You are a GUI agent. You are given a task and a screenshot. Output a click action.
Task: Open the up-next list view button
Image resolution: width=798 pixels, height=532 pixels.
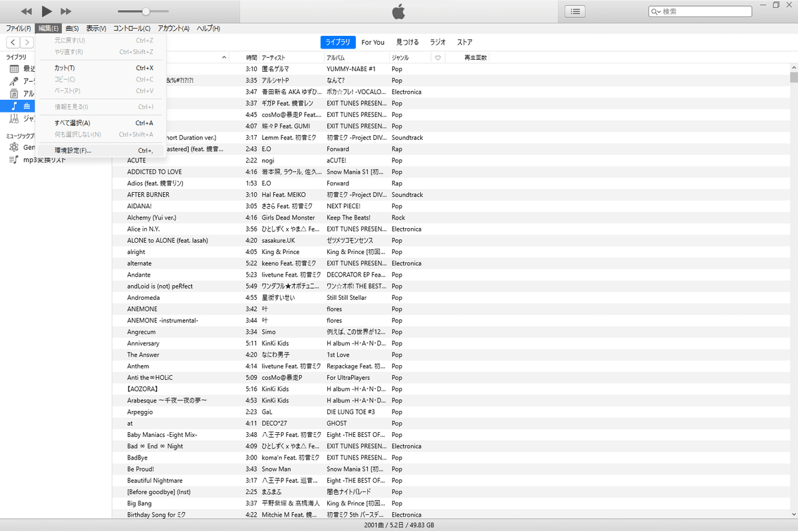point(575,11)
